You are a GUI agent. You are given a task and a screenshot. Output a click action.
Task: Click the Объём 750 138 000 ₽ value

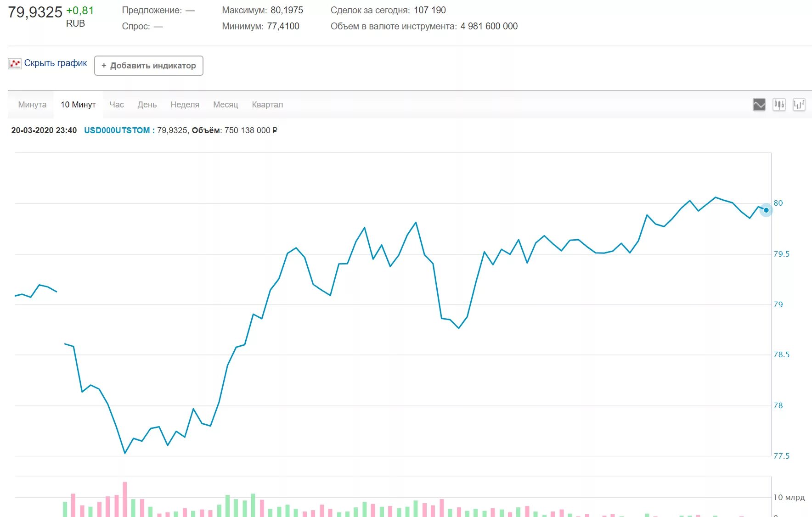[x=251, y=130]
